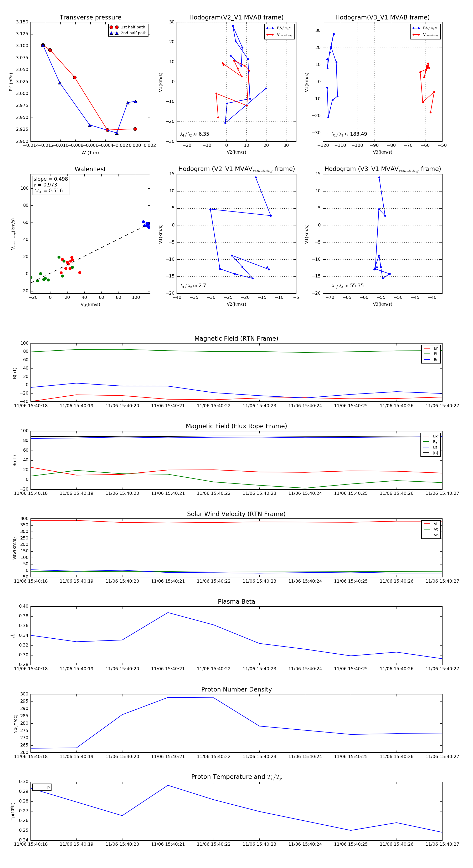The width and height of the screenshot is (473, 868).
Task: Select the 'Vn' legend entry
Action: point(431,535)
